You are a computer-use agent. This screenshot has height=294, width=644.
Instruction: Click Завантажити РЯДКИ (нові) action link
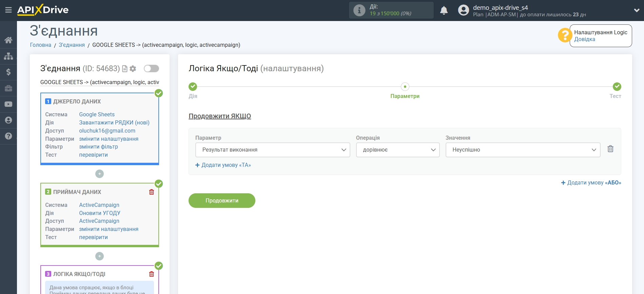click(114, 123)
